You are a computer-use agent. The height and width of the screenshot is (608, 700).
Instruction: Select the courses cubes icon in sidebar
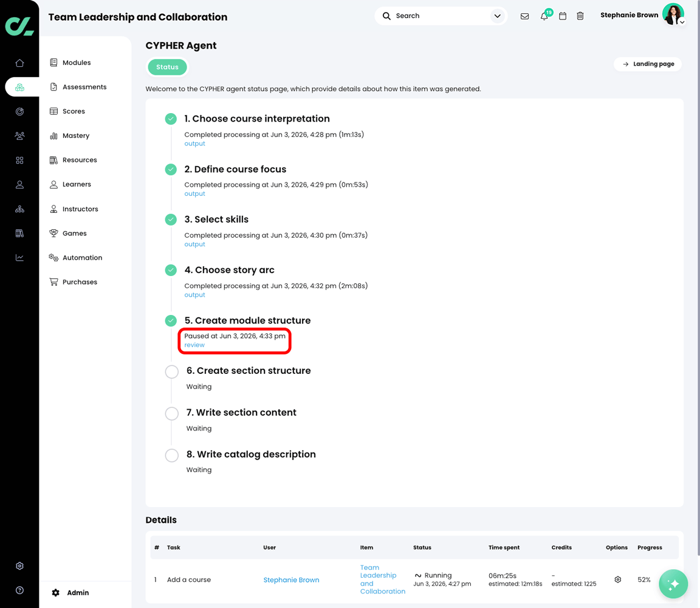[x=19, y=87]
